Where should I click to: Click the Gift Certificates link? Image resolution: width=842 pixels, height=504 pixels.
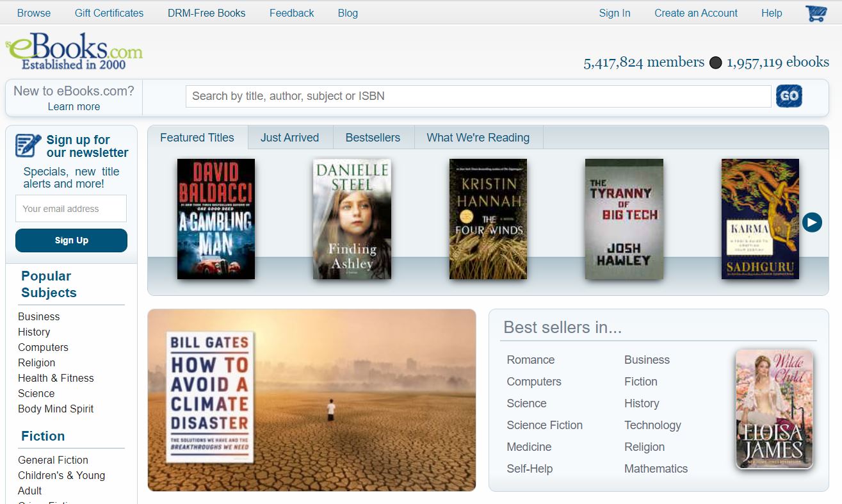point(109,13)
